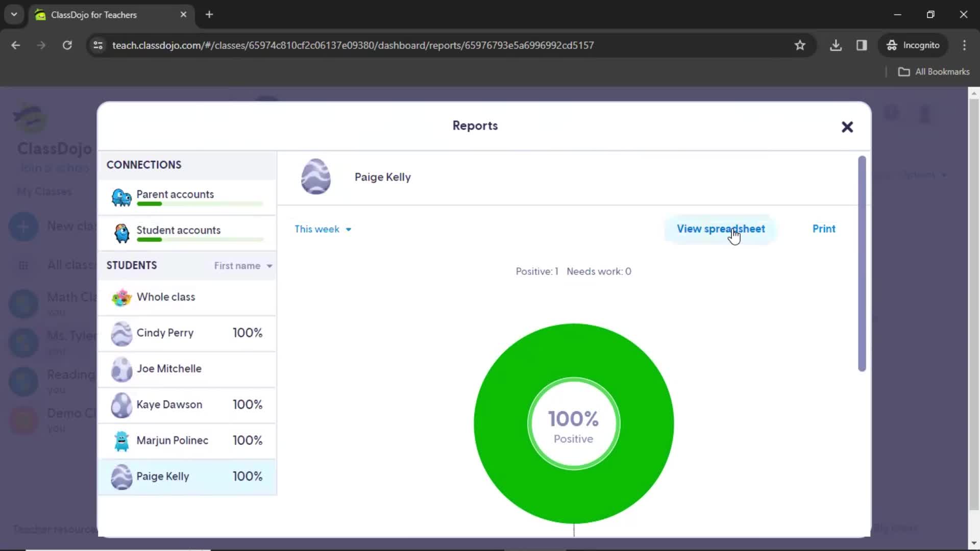Click Paige Kelly's egg avatar in the student list
Image resolution: width=980 pixels, height=551 pixels.
121,477
